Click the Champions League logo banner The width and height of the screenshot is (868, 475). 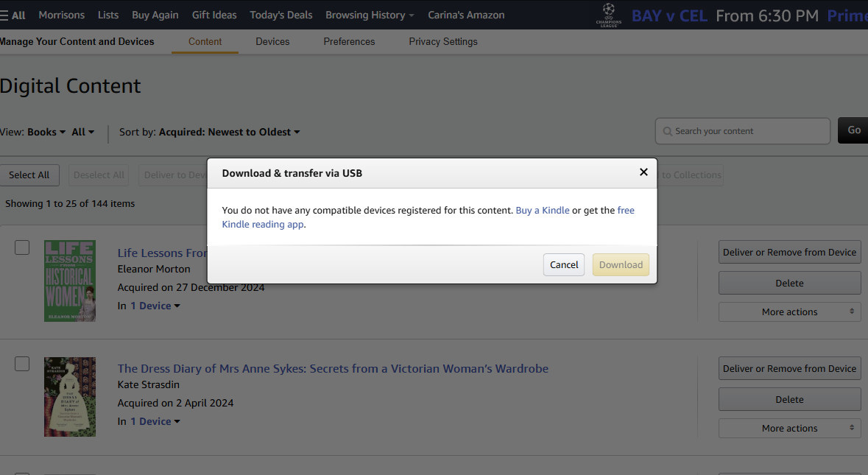coord(608,15)
